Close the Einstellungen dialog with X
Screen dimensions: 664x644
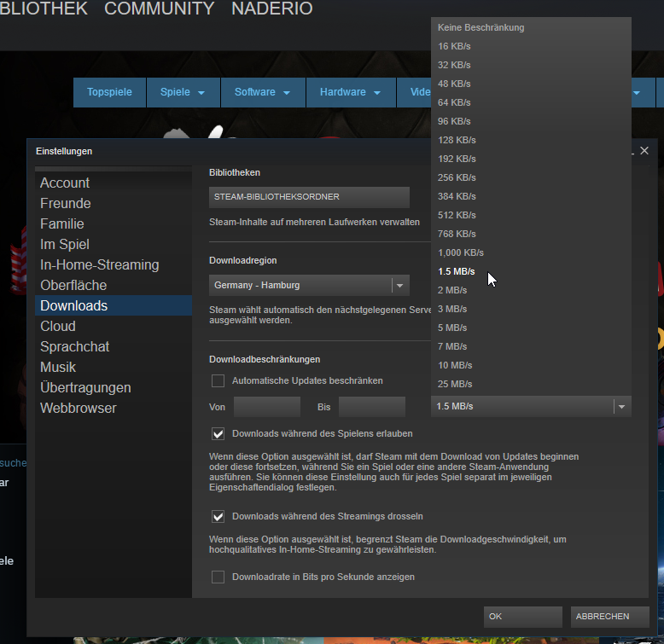(x=644, y=150)
